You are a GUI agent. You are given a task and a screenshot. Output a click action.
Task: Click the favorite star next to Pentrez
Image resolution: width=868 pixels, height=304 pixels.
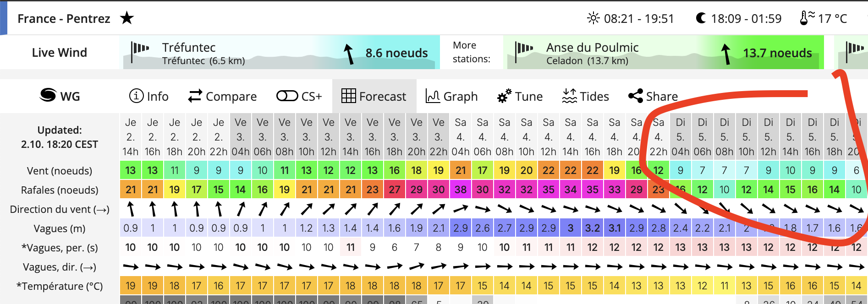point(127,18)
